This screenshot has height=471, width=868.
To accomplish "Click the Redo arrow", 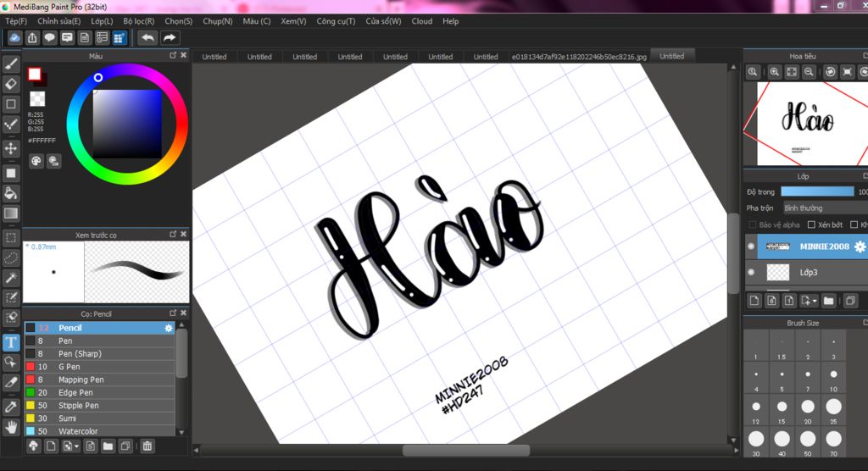I will point(170,37).
